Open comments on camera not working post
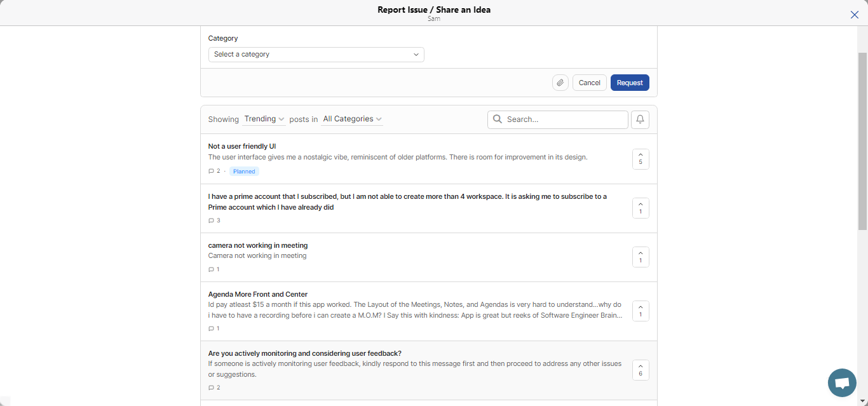This screenshot has height=406, width=868. [214, 269]
